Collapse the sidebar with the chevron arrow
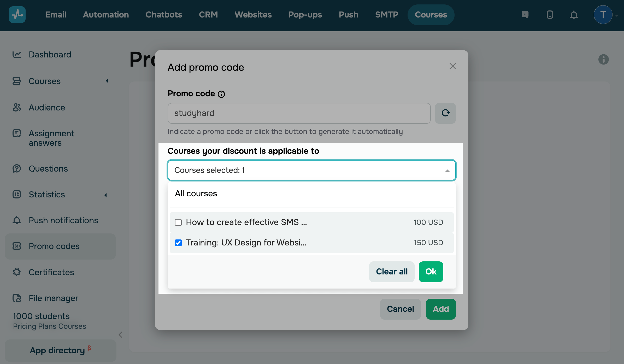 pos(121,334)
